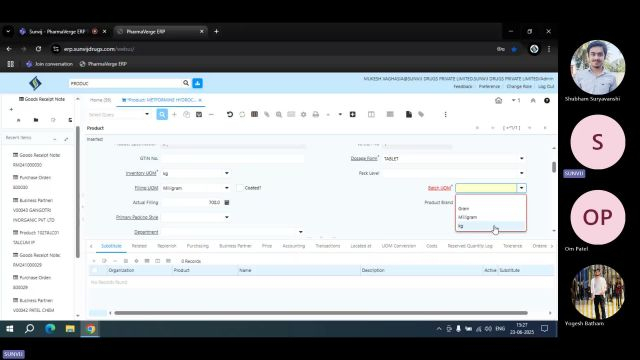The image size is (640, 360).
Task: Click the blue download icon beside search
Action: click(198, 83)
